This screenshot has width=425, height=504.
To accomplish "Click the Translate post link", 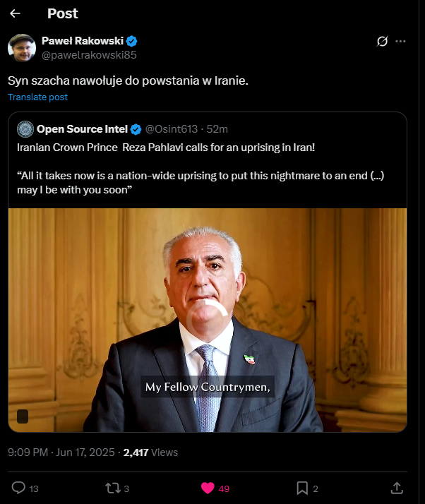I will (x=38, y=97).
